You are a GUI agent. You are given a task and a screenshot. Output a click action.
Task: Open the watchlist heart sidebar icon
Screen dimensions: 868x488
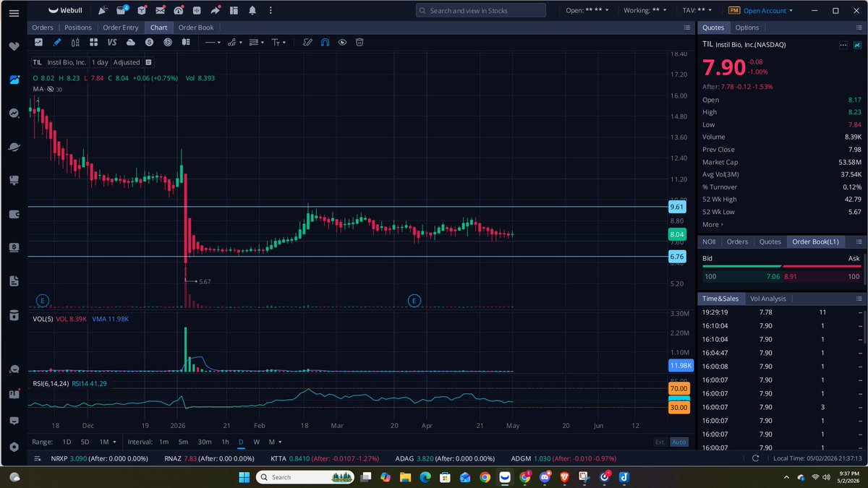14,46
